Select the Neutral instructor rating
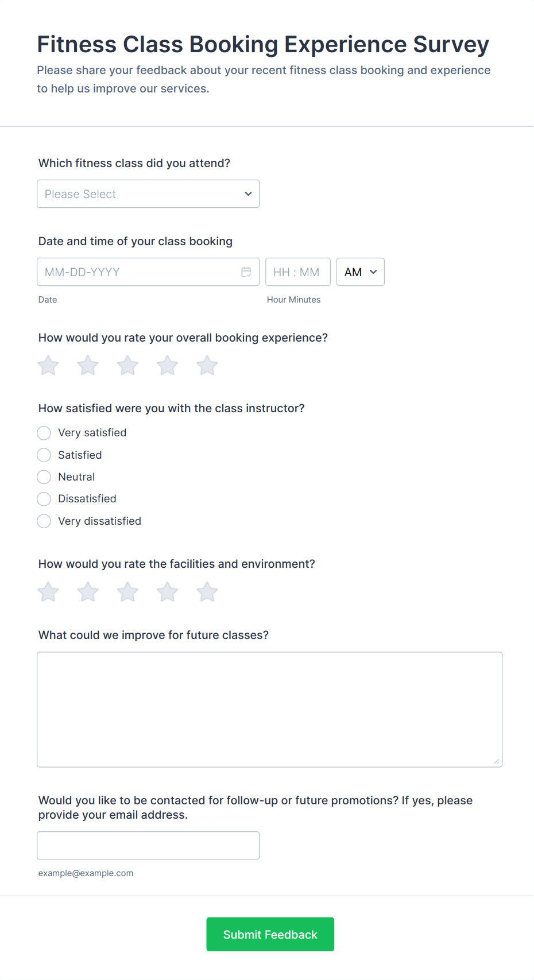 click(44, 477)
